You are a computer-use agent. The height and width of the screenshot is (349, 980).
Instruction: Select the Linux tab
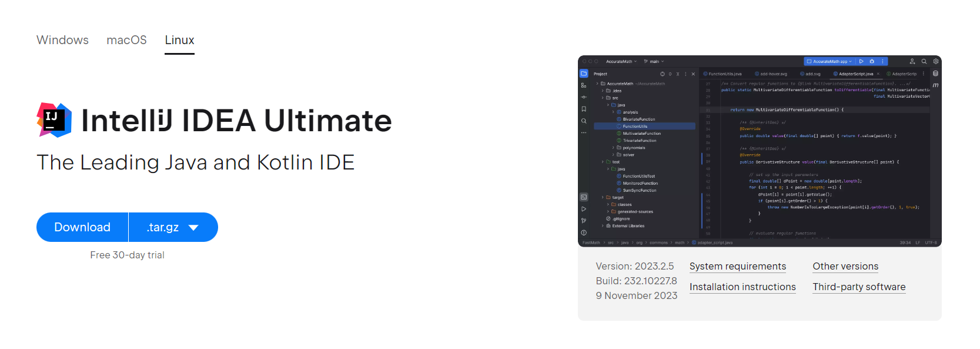pyautogui.click(x=179, y=40)
